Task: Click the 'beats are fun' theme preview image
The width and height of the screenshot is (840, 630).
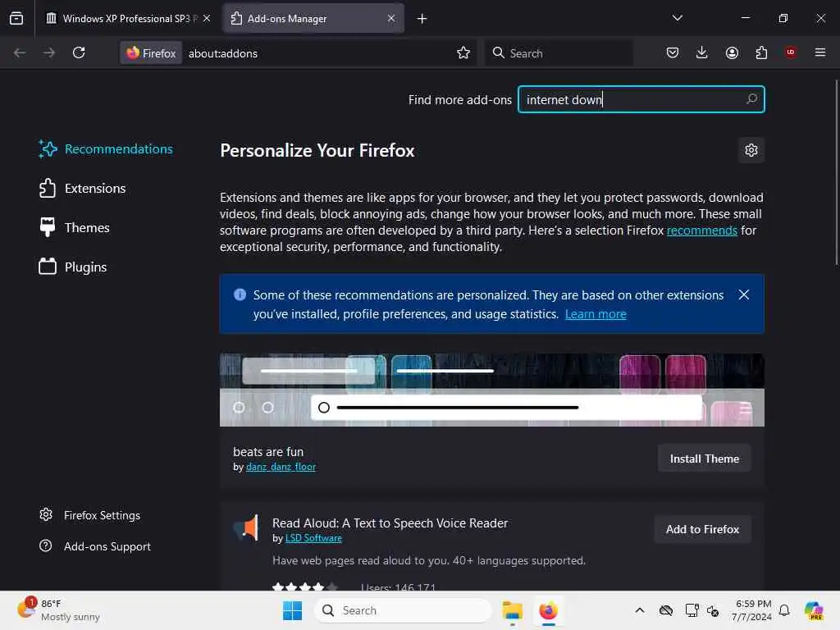Action: pos(492,390)
